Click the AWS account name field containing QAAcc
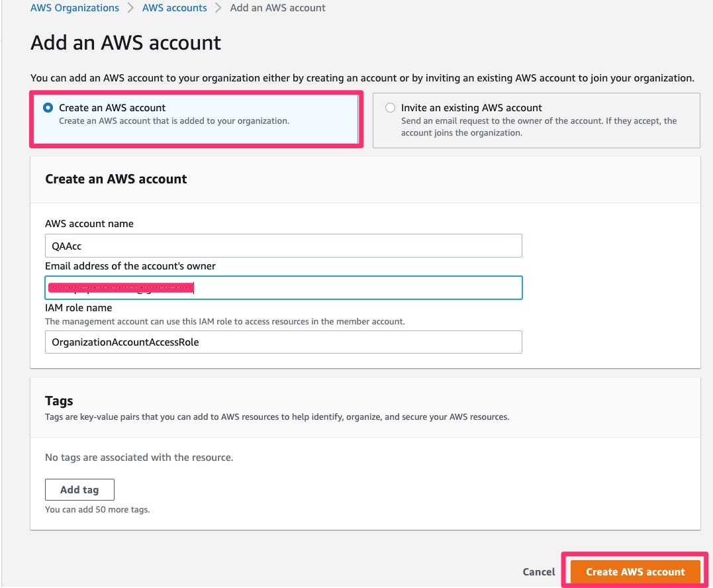 pyautogui.click(x=283, y=246)
